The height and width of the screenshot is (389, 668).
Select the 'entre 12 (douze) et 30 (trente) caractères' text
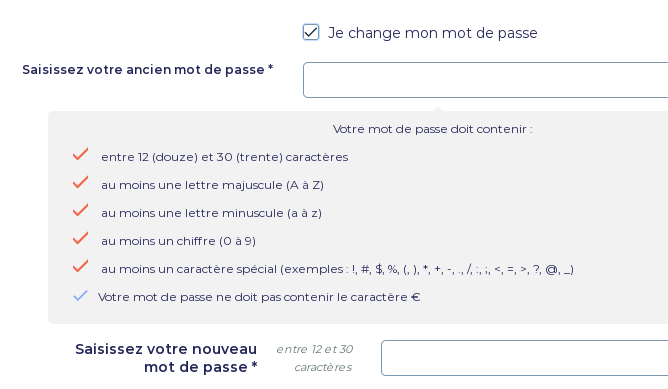tap(225, 157)
